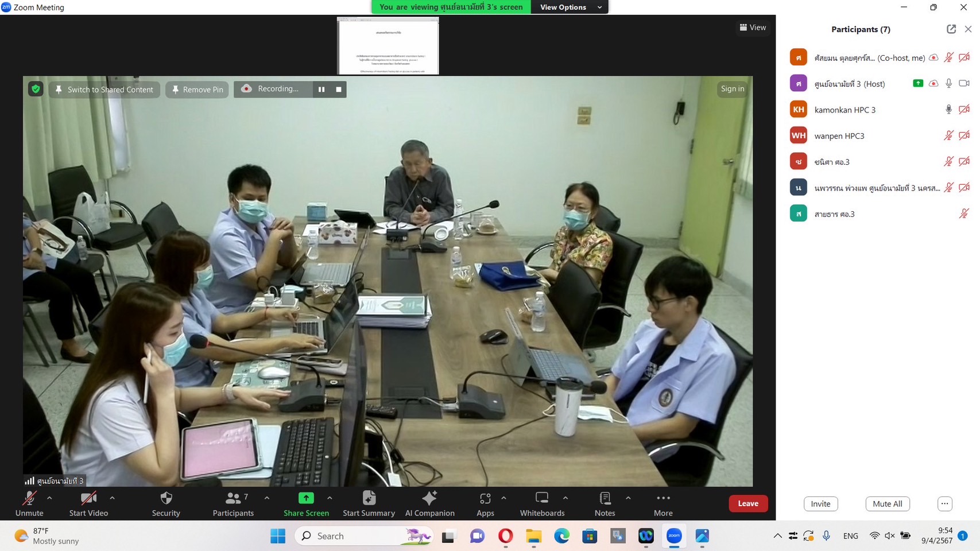Open File Explorer from the taskbar
Screen dimensions: 980x551
tap(533, 536)
